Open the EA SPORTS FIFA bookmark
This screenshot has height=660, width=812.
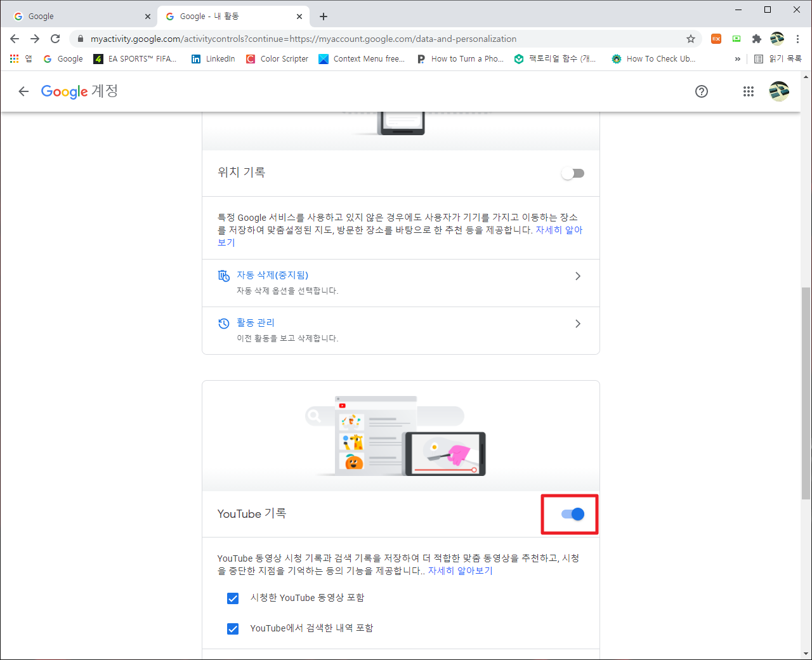tap(135, 58)
